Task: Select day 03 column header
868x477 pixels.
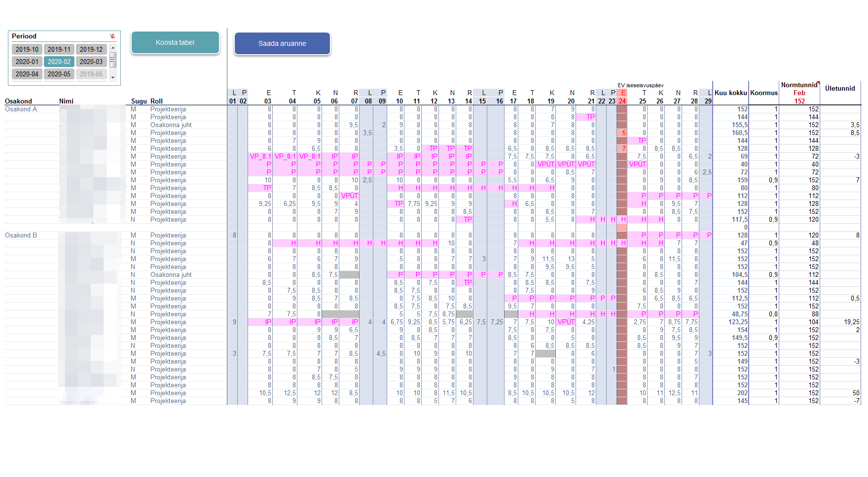Action: pyautogui.click(x=267, y=101)
